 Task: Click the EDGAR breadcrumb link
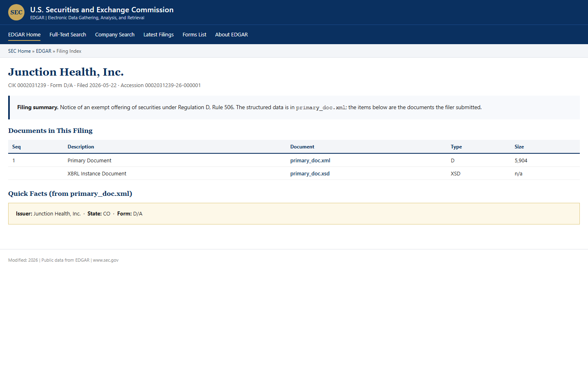click(44, 51)
